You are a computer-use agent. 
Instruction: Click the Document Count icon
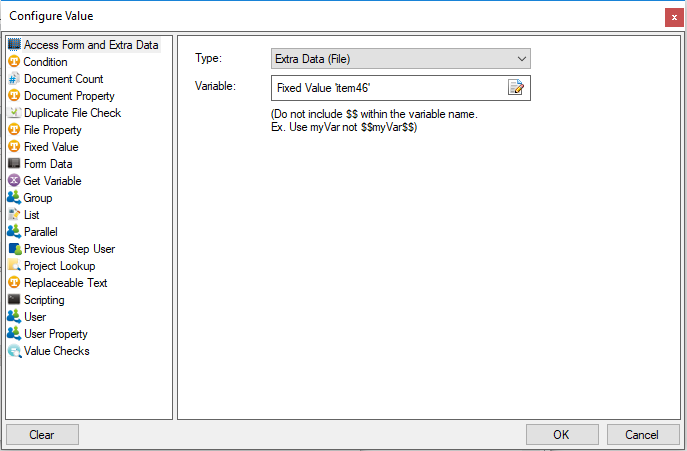[14, 79]
